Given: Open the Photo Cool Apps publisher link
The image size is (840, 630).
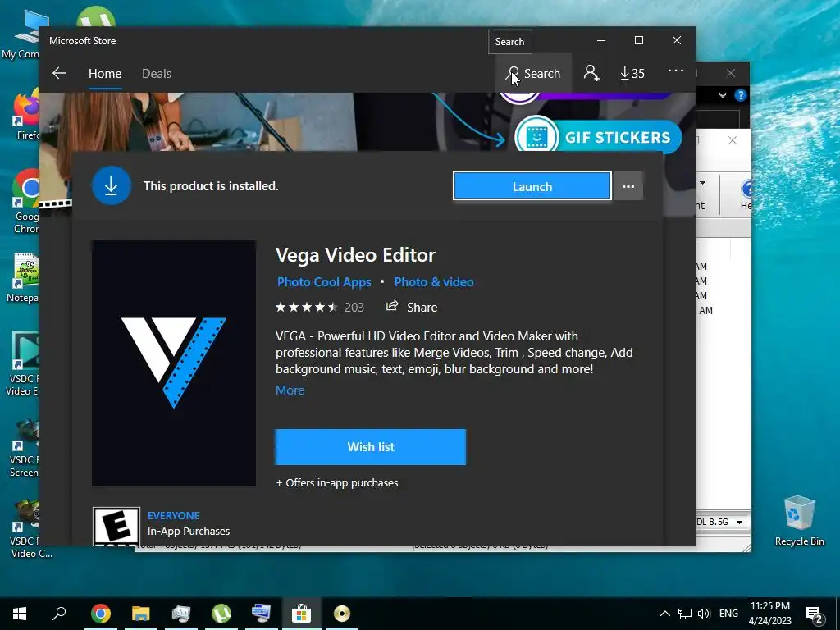Looking at the screenshot, I should point(324,282).
